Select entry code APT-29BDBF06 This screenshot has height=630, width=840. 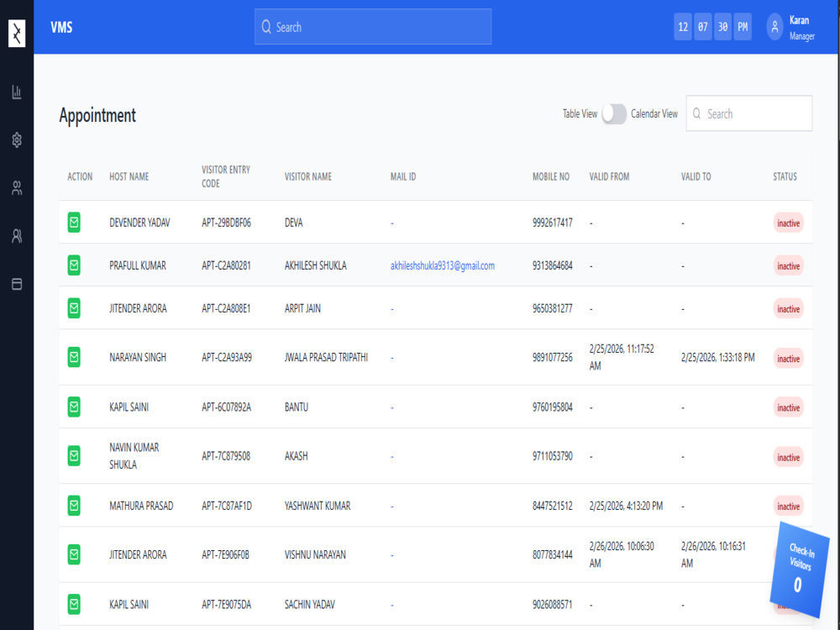pos(226,223)
